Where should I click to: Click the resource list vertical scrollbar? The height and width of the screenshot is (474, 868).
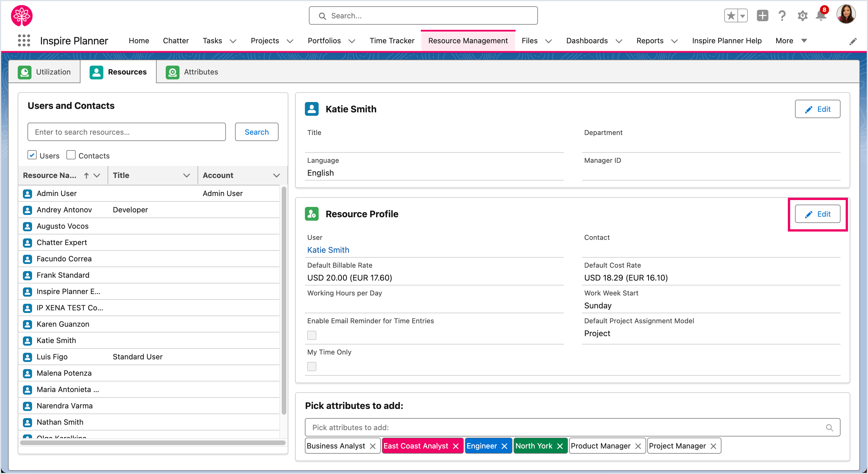click(x=284, y=300)
